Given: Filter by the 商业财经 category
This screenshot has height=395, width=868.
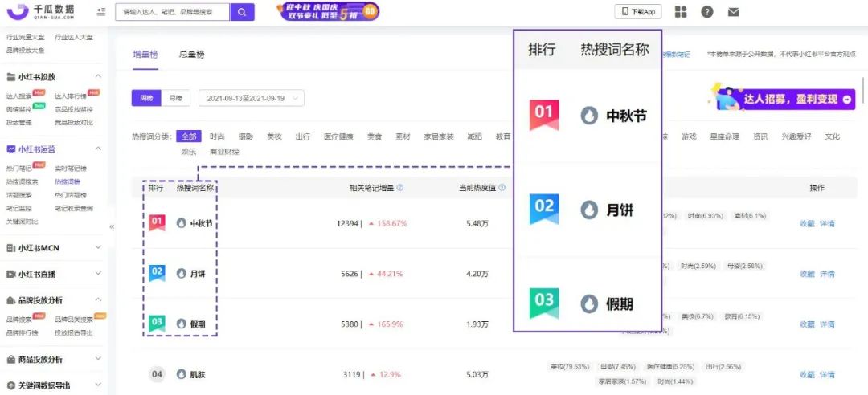Looking at the screenshot, I should tap(224, 152).
